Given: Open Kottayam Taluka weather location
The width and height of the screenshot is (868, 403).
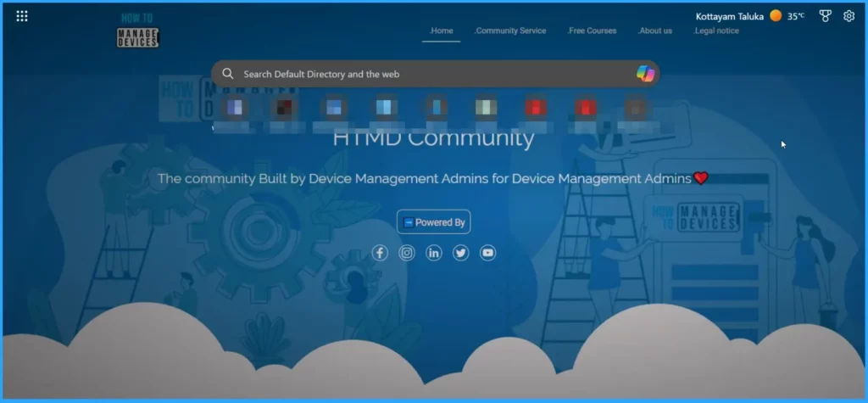Looking at the screenshot, I should click(730, 17).
